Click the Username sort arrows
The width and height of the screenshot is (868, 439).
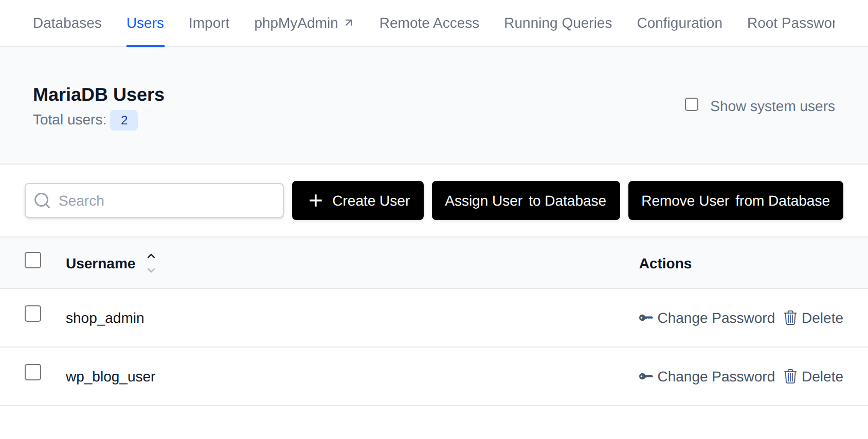(x=151, y=263)
